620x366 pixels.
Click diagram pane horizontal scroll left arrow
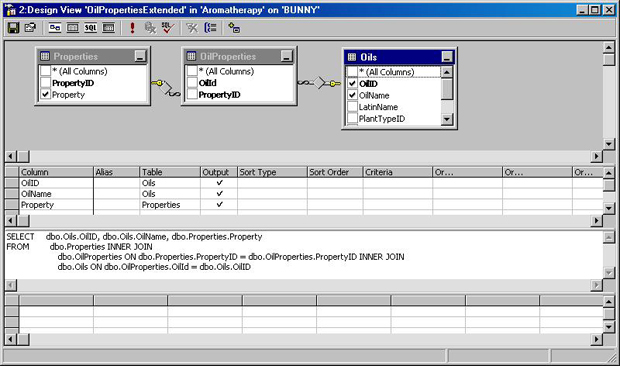tap(11, 157)
